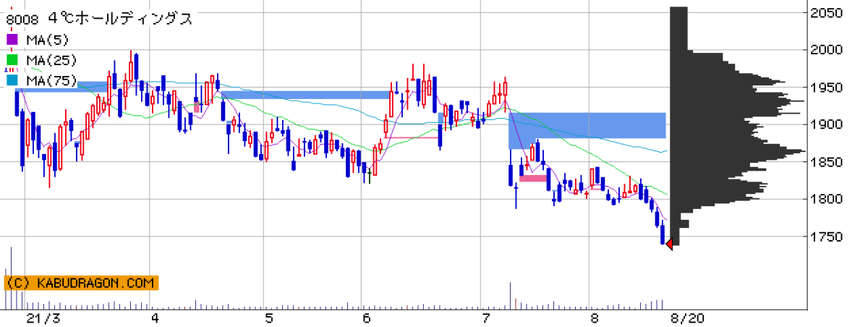This screenshot has height=327, width=868.
Task: Click the month 7 date axis label
Action: [x=485, y=318]
